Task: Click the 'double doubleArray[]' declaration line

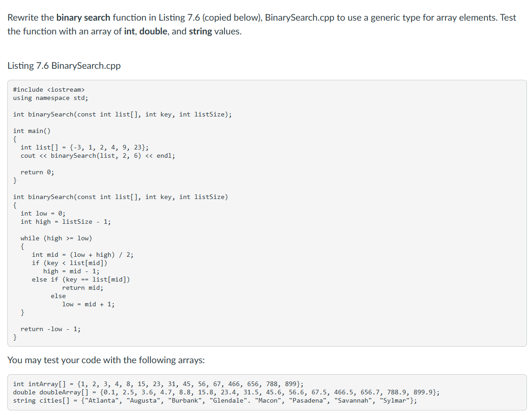Action: pos(226,392)
